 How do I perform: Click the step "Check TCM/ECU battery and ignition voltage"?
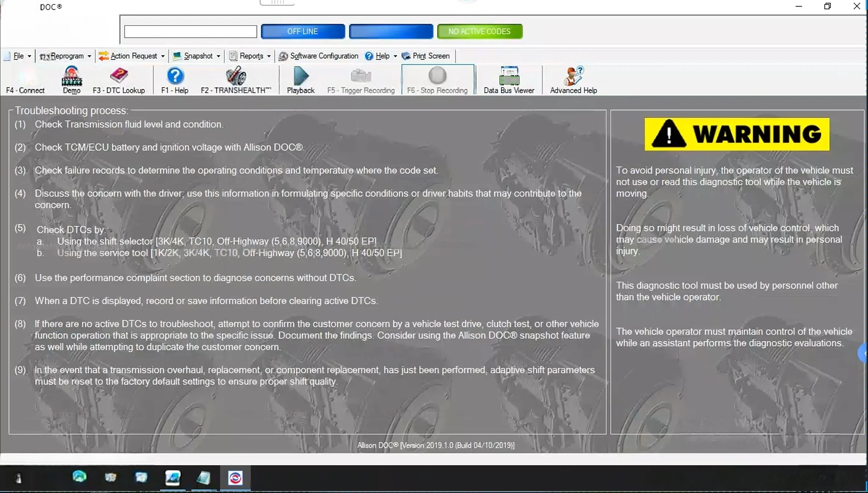[170, 147]
